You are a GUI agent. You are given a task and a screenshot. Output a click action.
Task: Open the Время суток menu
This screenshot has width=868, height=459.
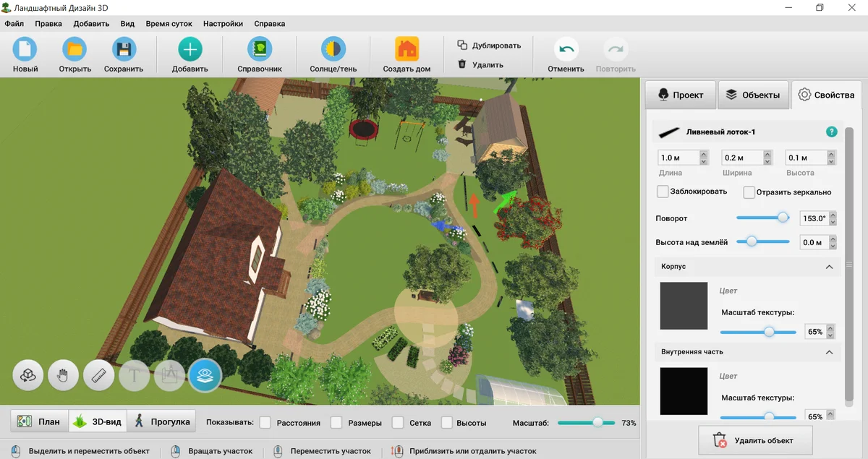pyautogui.click(x=169, y=23)
